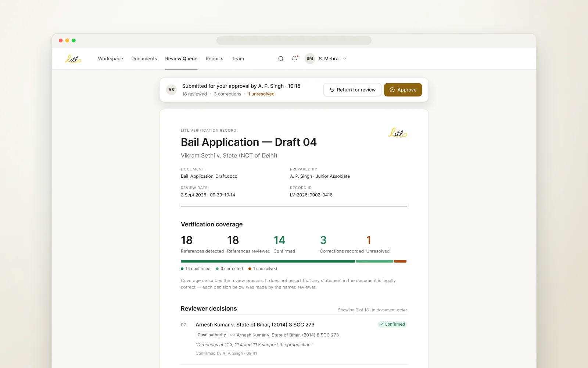Click the Confirmed status badge for reference 07

(392, 324)
